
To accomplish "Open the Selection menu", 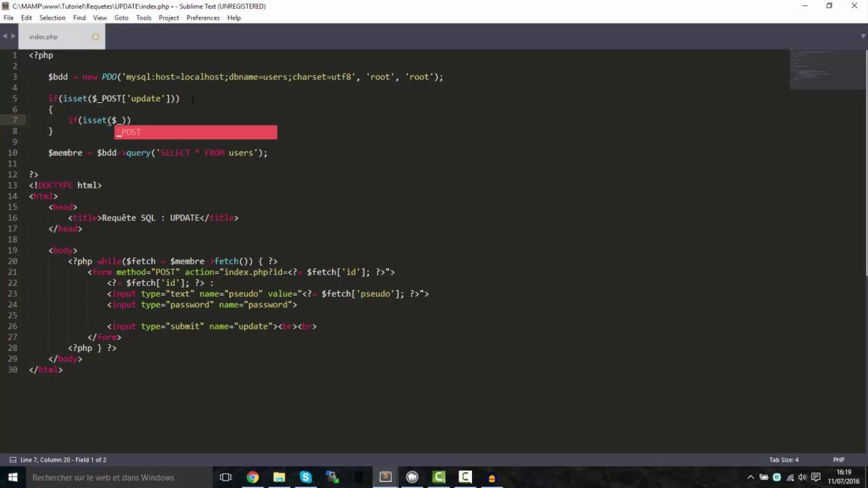I will point(52,18).
